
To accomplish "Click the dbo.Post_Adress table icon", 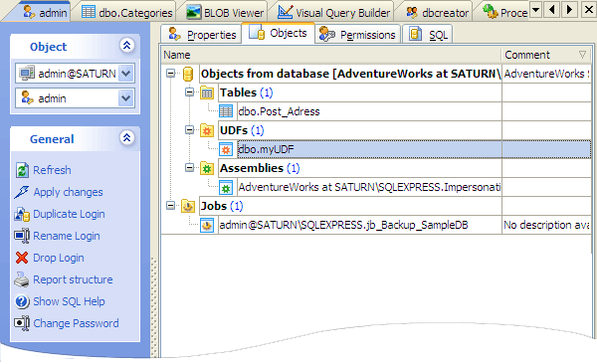I will pos(226,111).
